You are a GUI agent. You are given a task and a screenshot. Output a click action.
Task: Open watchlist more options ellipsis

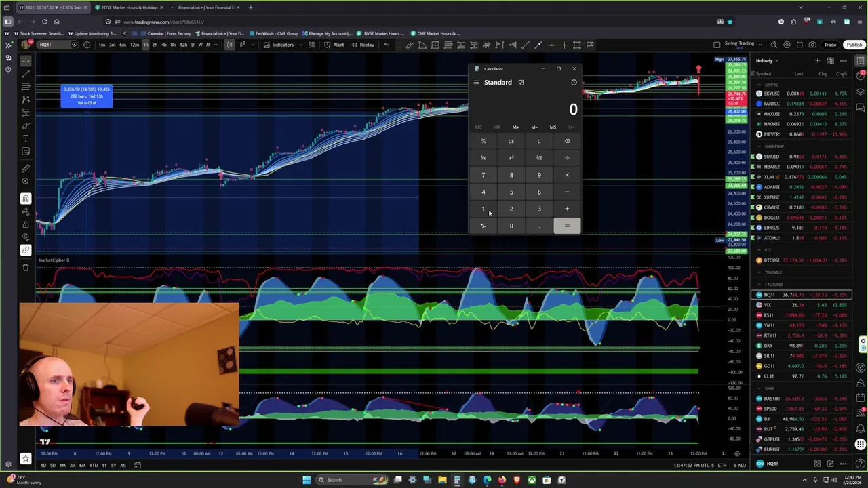[844, 60]
